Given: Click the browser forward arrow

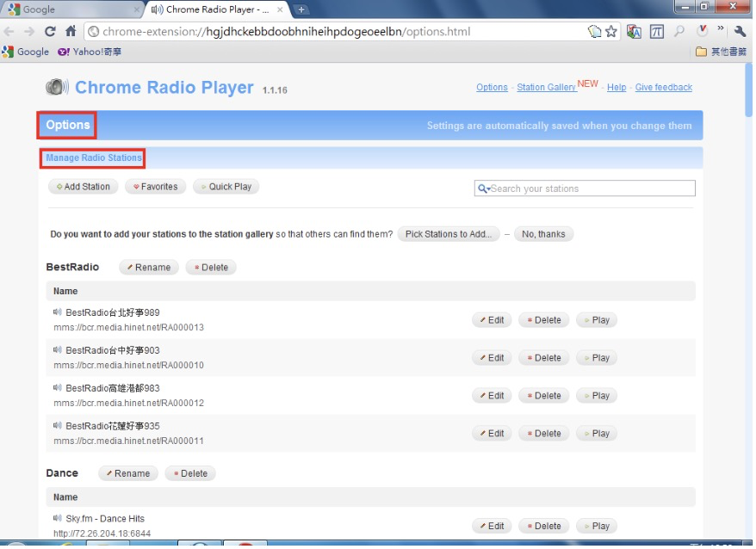Looking at the screenshot, I should click(29, 32).
